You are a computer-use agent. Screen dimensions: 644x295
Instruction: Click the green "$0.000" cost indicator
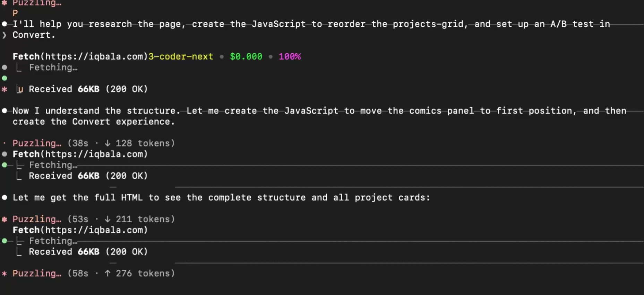[x=246, y=56]
